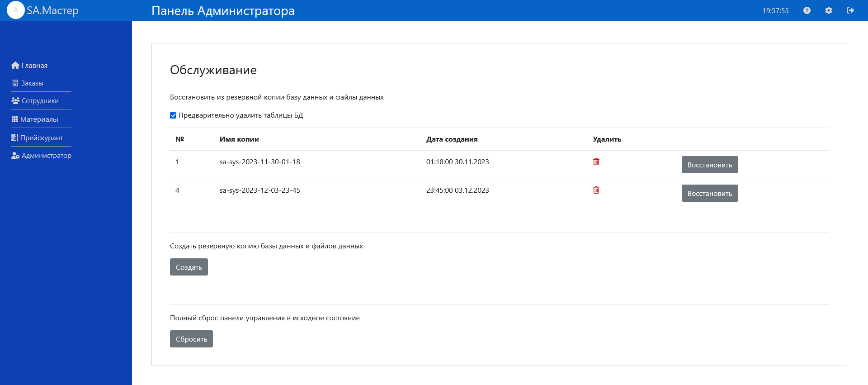Click the '№' column header

pos(179,139)
